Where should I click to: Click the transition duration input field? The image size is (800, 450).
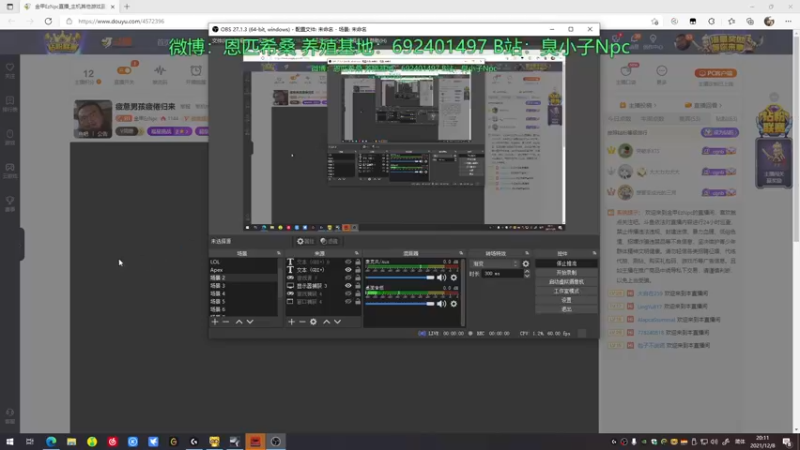click(503, 274)
